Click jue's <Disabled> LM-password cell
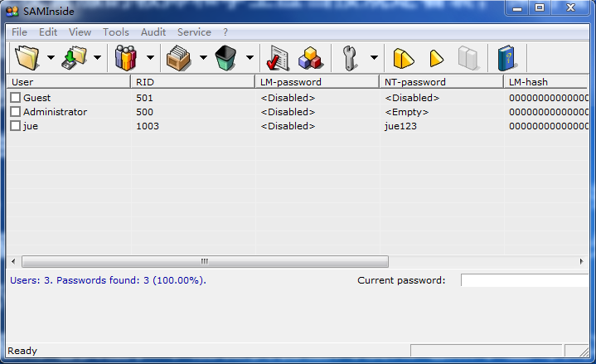The height and width of the screenshot is (364, 596). [288, 126]
